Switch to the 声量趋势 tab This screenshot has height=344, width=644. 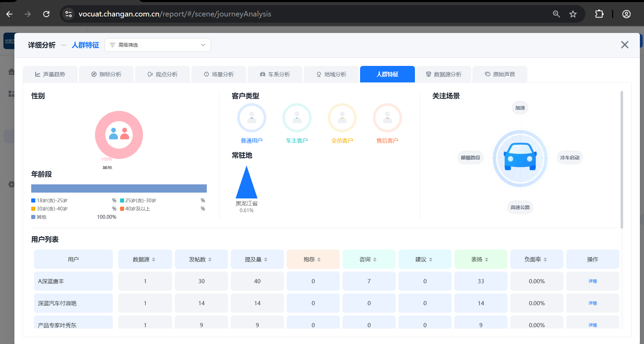50,74
